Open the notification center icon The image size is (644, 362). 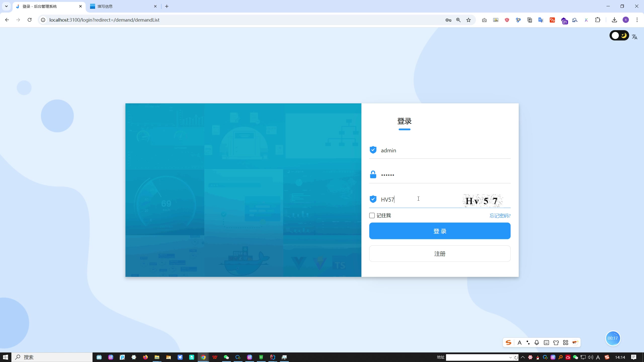634,357
